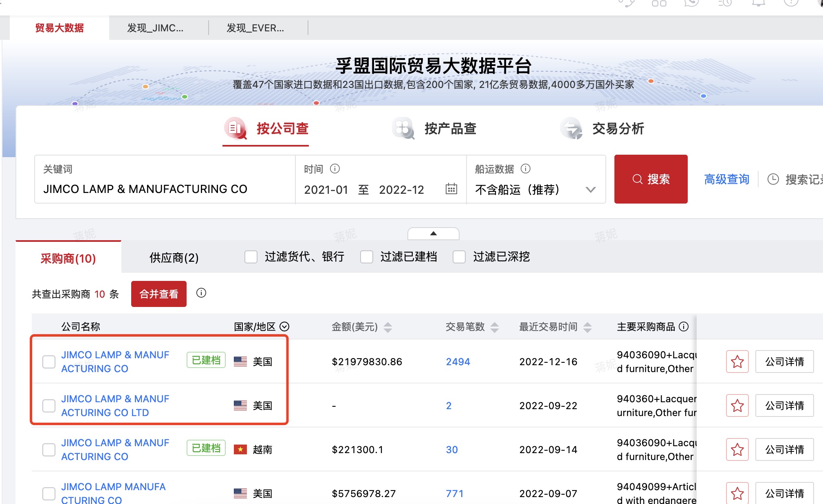
Task: Open the calendar icon in the date field
Action: 451,190
